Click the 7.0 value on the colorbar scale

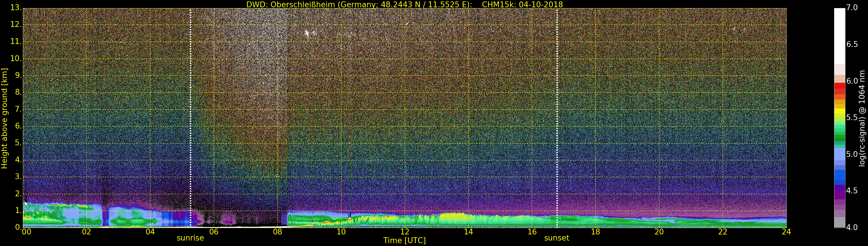[852, 8]
